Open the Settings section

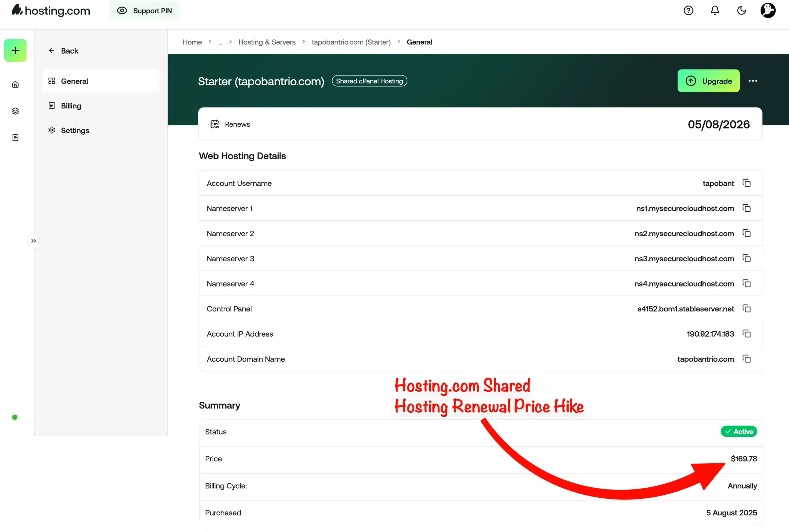click(x=75, y=130)
